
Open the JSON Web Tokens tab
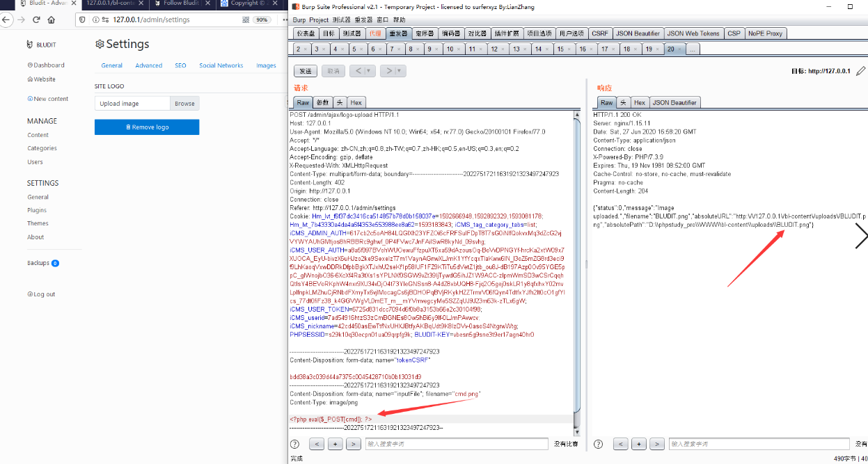pyautogui.click(x=693, y=33)
